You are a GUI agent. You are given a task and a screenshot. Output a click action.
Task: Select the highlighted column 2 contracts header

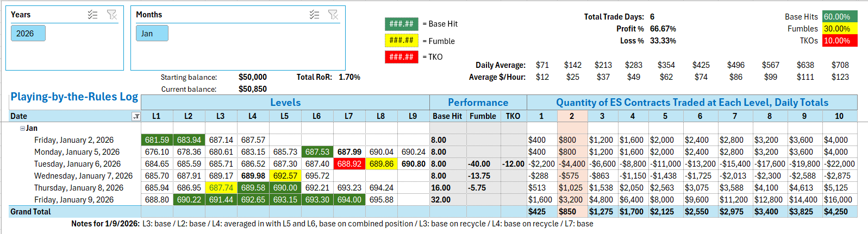coord(572,116)
